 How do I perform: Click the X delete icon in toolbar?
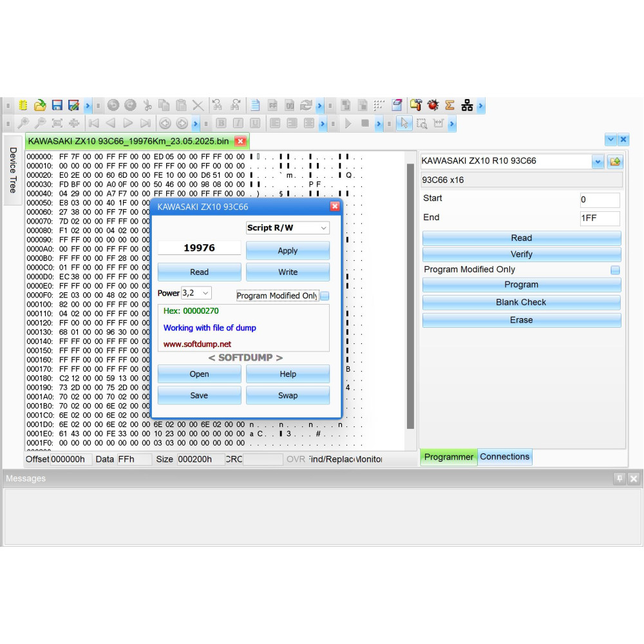tap(198, 106)
